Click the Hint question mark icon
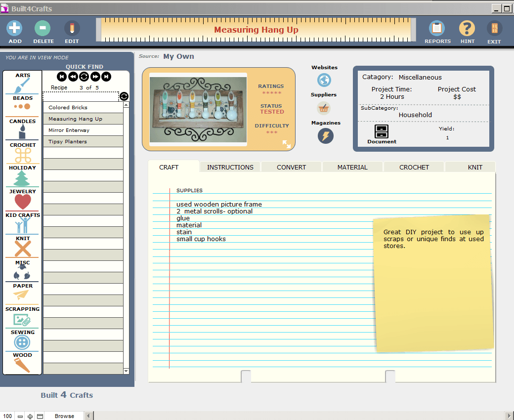The height and width of the screenshot is (420, 514). pyautogui.click(x=467, y=29)
